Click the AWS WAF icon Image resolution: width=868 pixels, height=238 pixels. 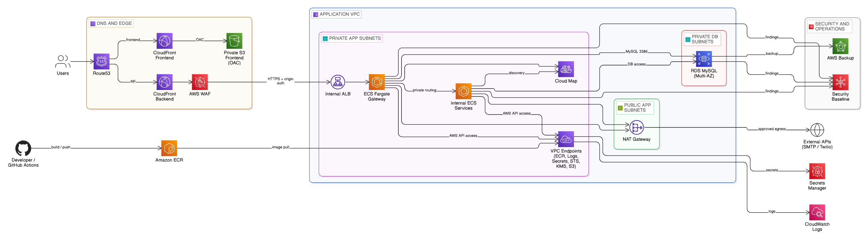point(200,82)
